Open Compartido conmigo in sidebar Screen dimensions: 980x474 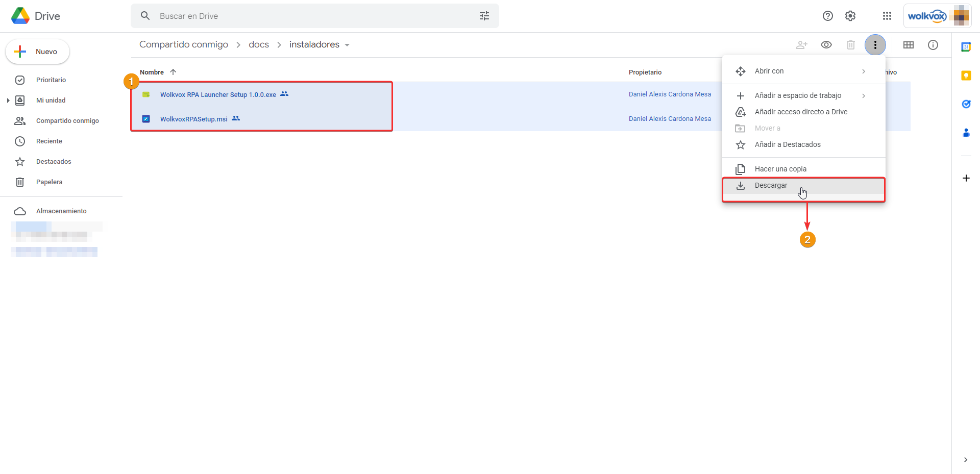tap(67, 121)
